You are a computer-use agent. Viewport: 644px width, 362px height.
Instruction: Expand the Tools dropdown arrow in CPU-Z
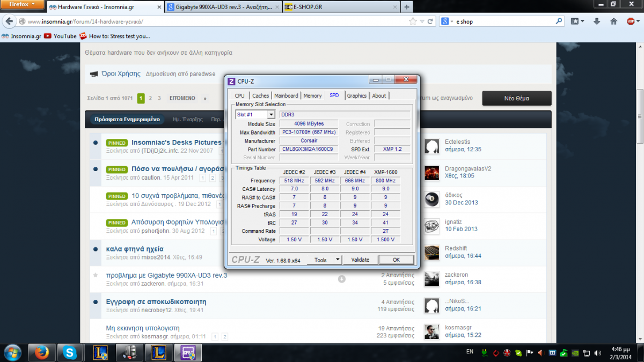pyautogui.click(x=338, y=260)
